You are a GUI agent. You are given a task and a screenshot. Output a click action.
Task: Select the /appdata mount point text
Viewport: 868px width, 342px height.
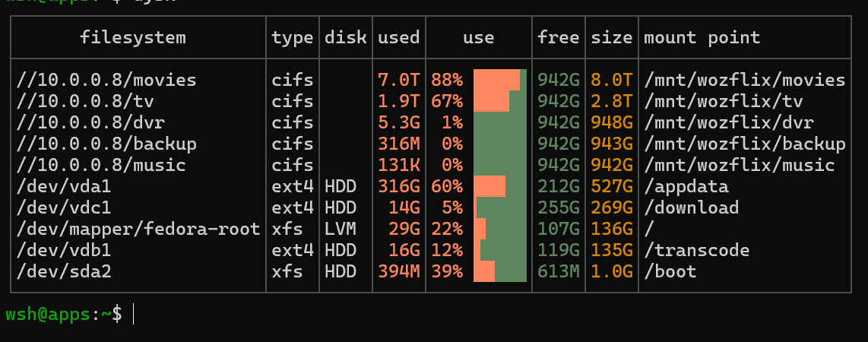point(686,186)
